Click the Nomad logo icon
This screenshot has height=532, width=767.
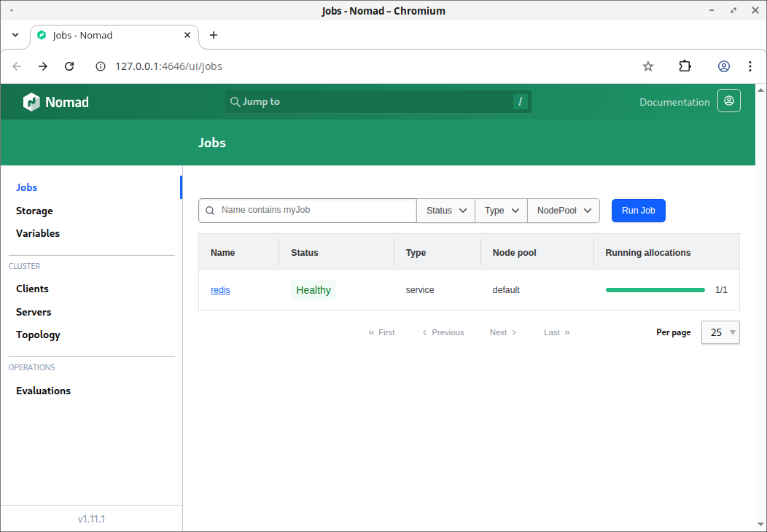click(32, 102)
